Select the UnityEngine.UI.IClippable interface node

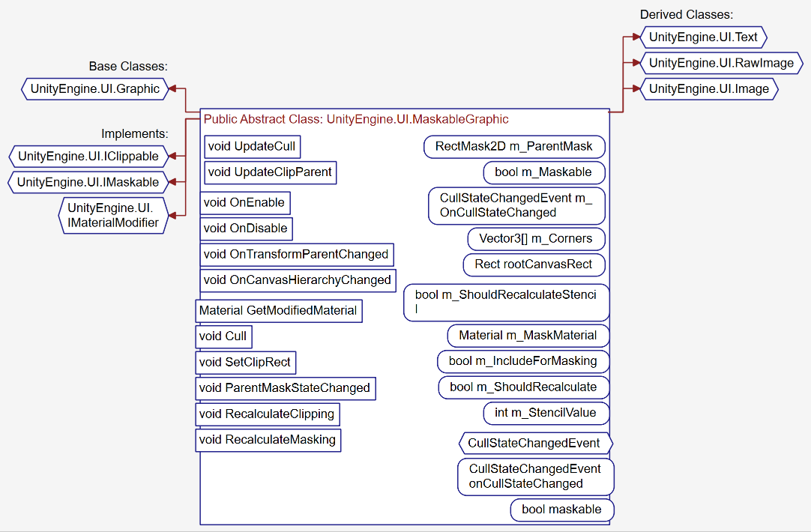88,156
